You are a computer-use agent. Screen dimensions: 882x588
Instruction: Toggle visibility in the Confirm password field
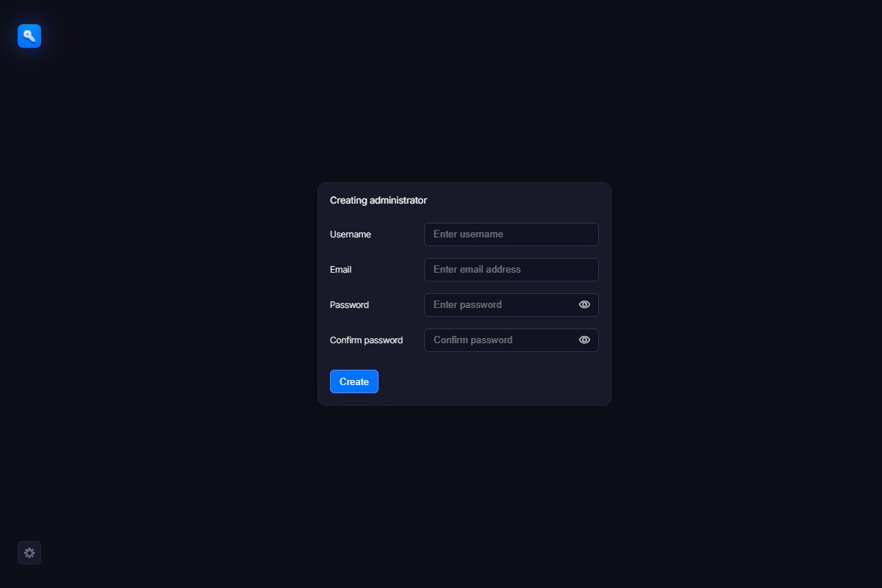584,340
